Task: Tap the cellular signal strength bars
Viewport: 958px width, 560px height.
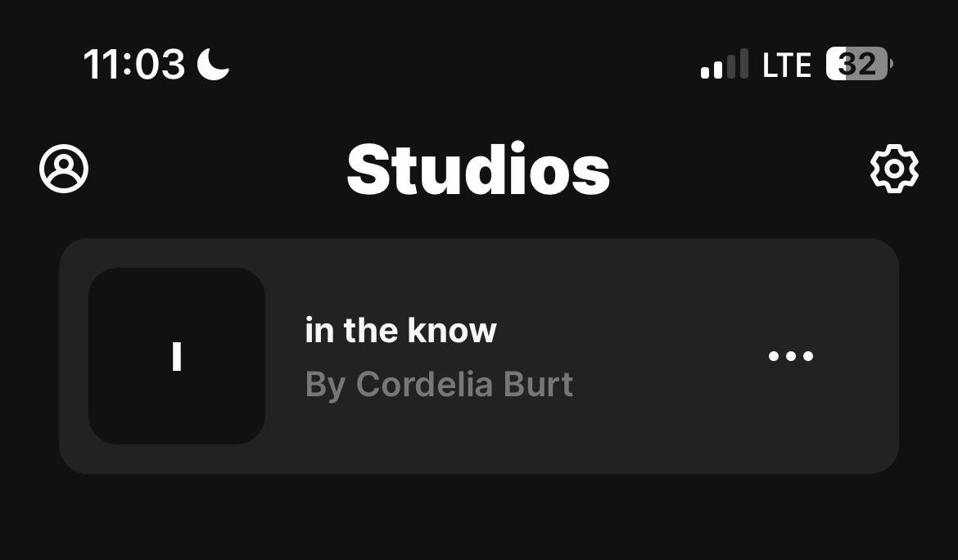Action: pyautogui.click(x=724, y=65)
